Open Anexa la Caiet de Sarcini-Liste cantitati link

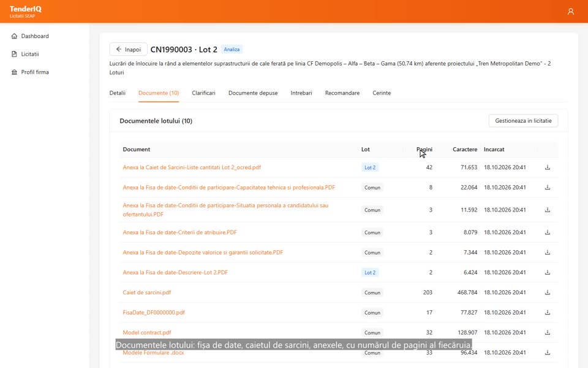click(192, 167)
